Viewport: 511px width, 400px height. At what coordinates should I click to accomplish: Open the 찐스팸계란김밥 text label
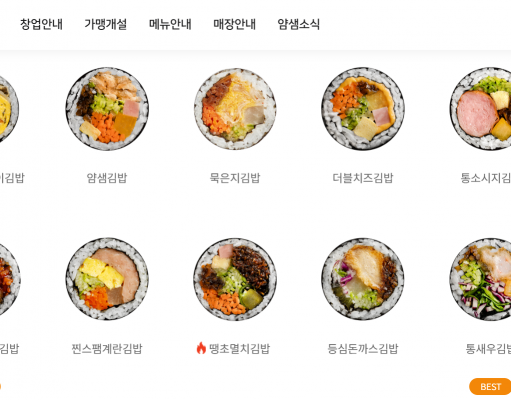pos(107,349)
